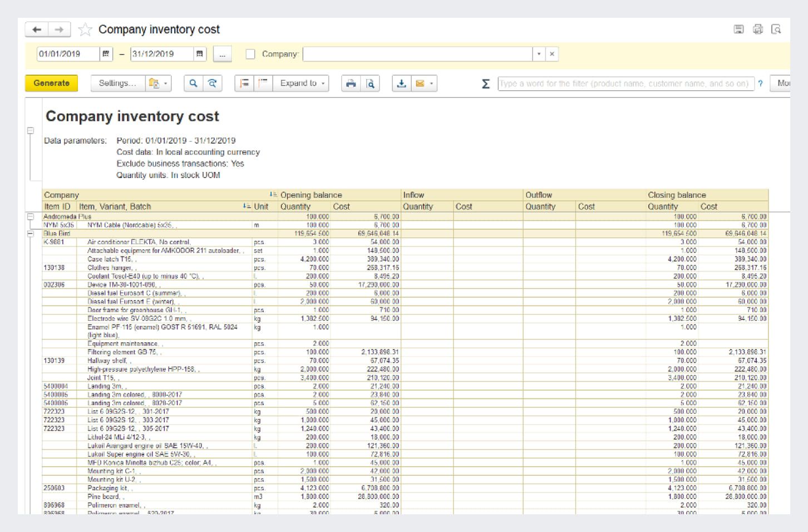
Task: Open print preview from the toolbar
Action: pos(370,83)
